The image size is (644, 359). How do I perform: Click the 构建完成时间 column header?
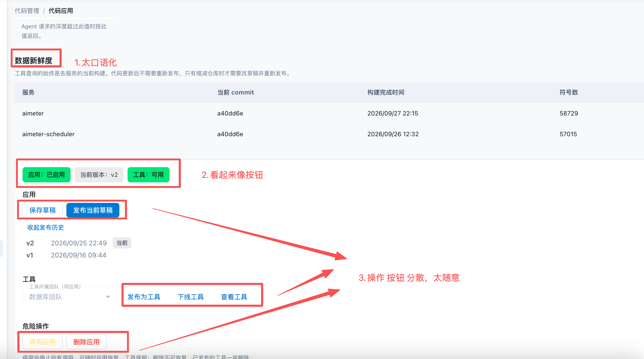386,92
